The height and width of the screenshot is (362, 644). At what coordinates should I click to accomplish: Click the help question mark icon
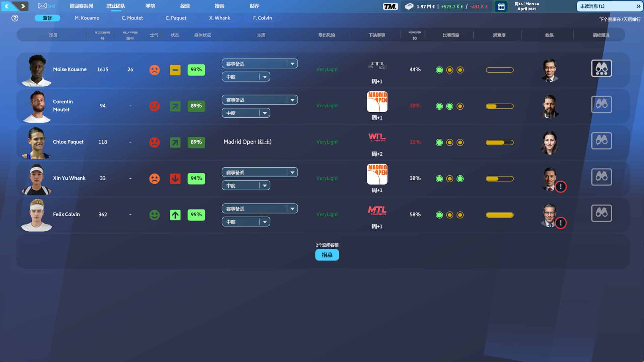click(15, 18)
